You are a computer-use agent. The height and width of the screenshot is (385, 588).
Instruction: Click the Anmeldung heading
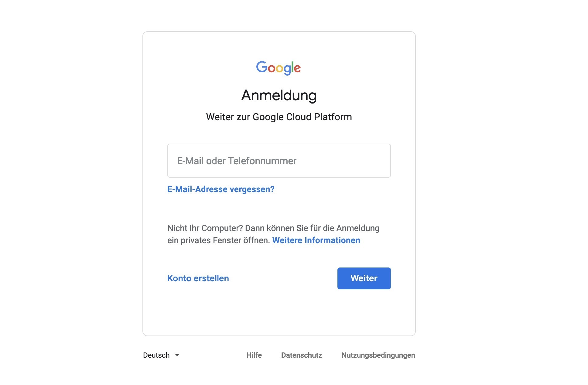pos(279,95)
